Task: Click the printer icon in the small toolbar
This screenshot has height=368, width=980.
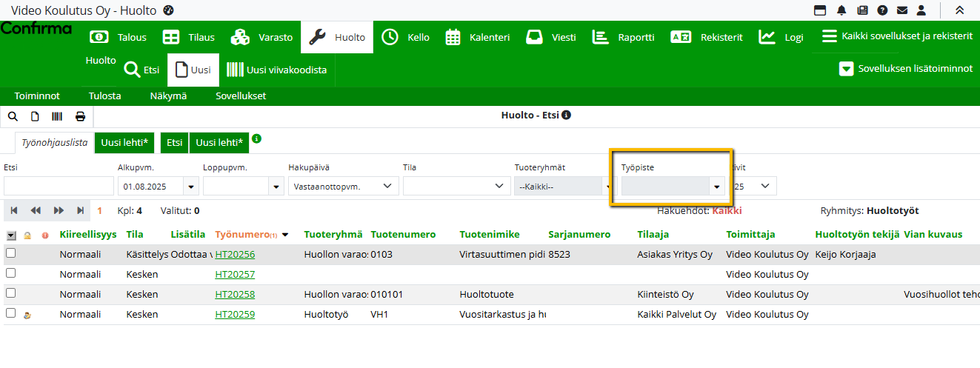Action: click(x=80, y=116)
